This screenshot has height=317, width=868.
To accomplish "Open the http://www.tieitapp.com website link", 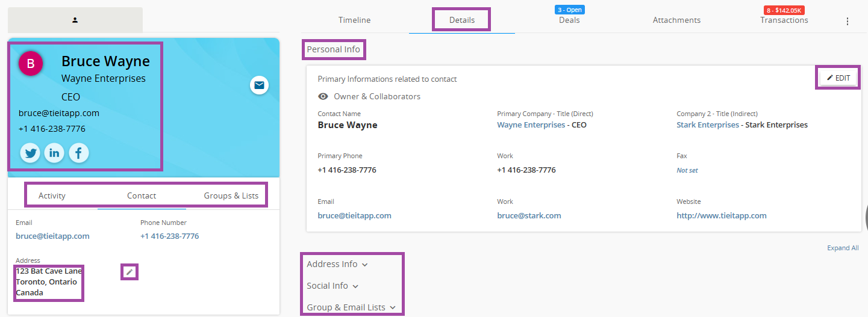I will point(722,215).
